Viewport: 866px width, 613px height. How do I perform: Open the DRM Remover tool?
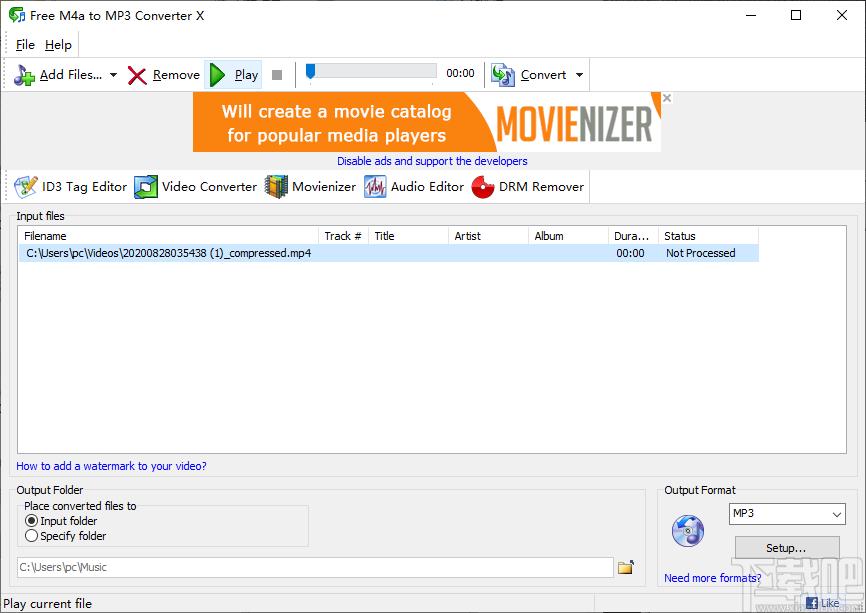click(527, 187)
